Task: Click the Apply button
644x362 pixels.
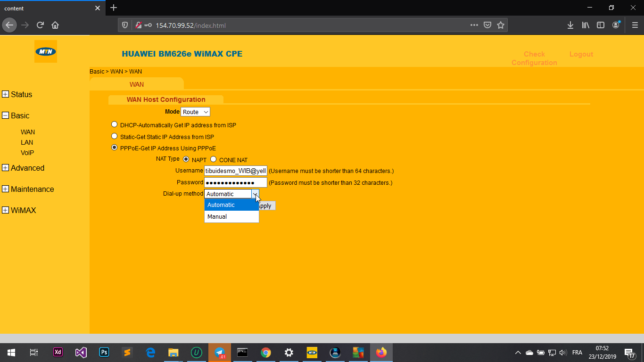Action: click(265, 206)
